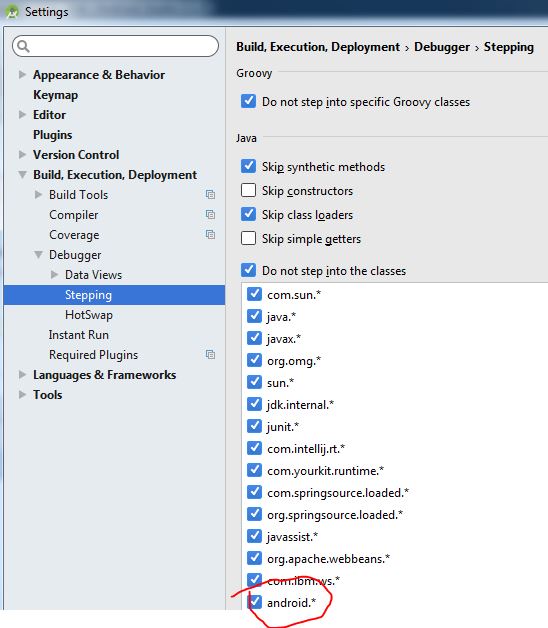Open the Instant Run settings page
548x628 pixels.
79,335
